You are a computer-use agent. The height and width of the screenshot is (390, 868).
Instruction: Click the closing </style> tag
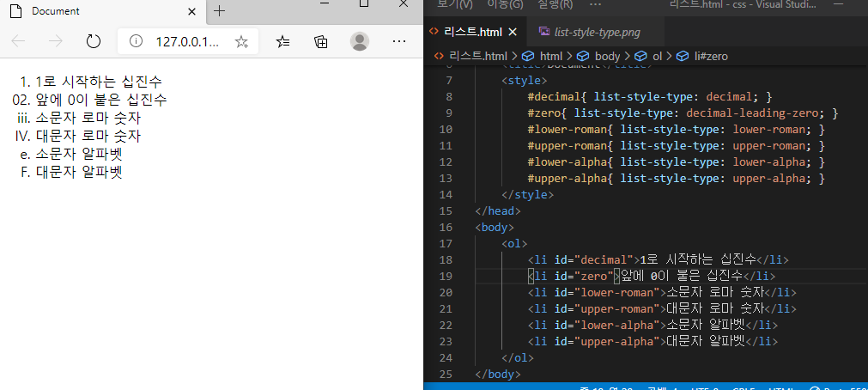click(527, 194)
